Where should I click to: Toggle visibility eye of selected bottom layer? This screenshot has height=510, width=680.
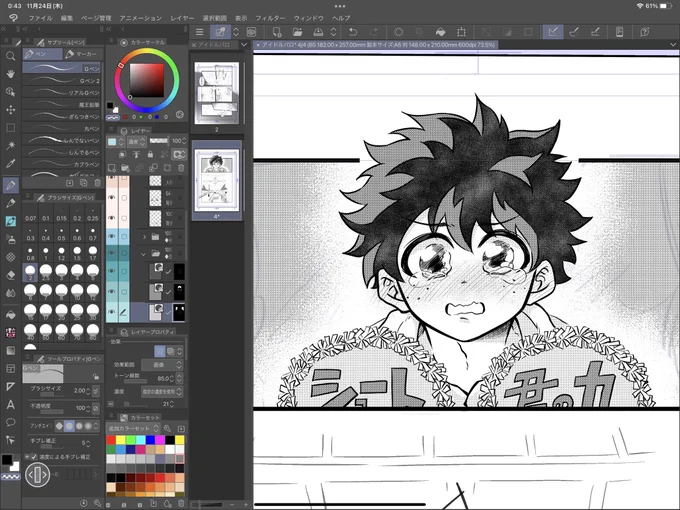pyautogui.click(x=111, y=312)
